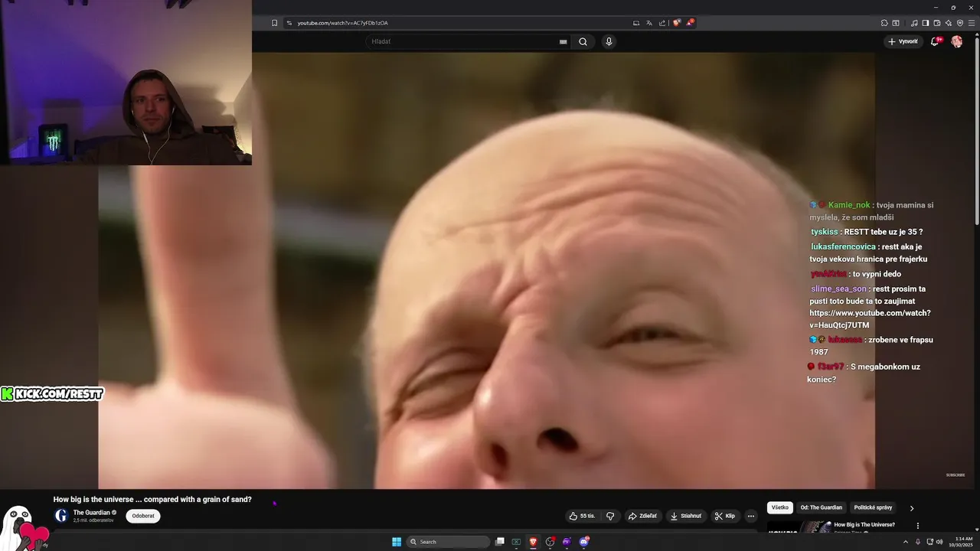980x551 pixels.
Task: Open the OBS taskbar icon
Action: click(x=550, y=542)
